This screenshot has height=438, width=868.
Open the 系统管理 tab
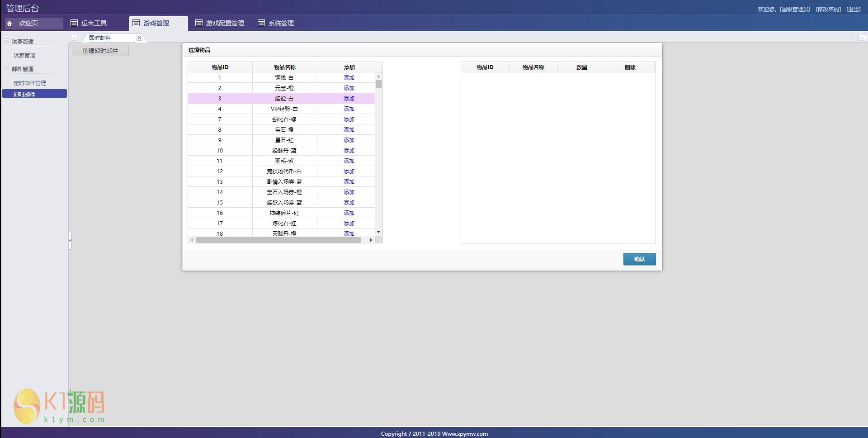[276, 23]
